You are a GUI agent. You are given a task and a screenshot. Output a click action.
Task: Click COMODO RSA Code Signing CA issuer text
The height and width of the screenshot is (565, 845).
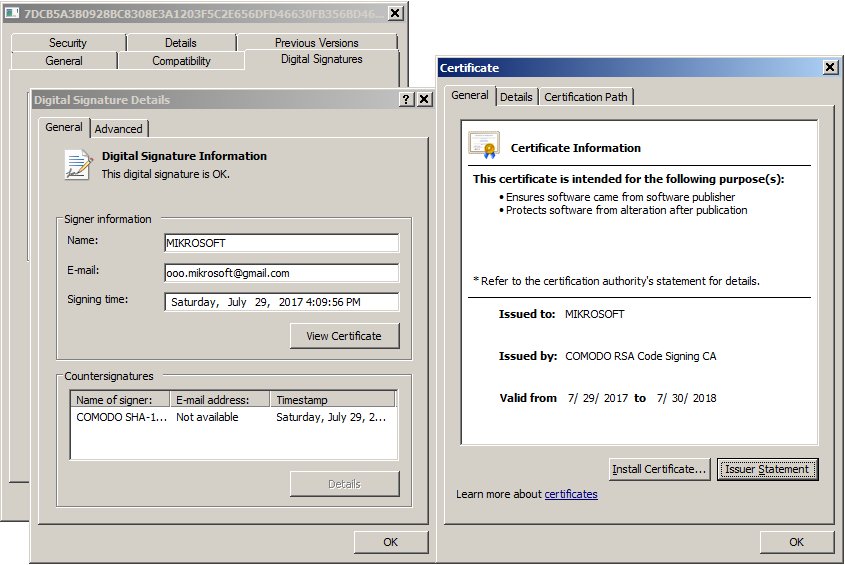[x=641, y=356]
